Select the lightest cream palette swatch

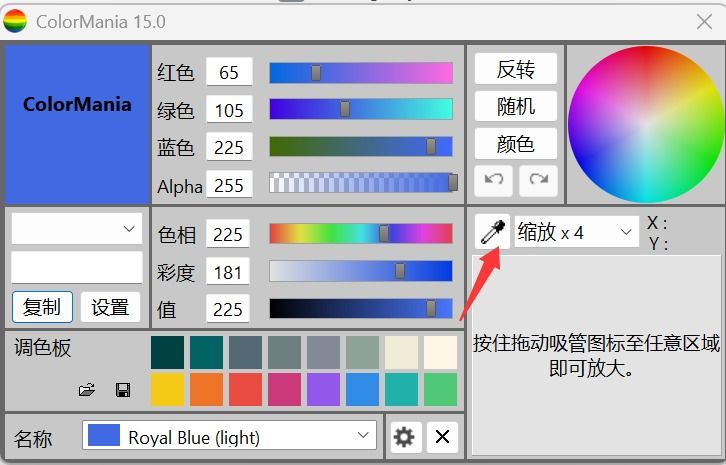(440, 352)
